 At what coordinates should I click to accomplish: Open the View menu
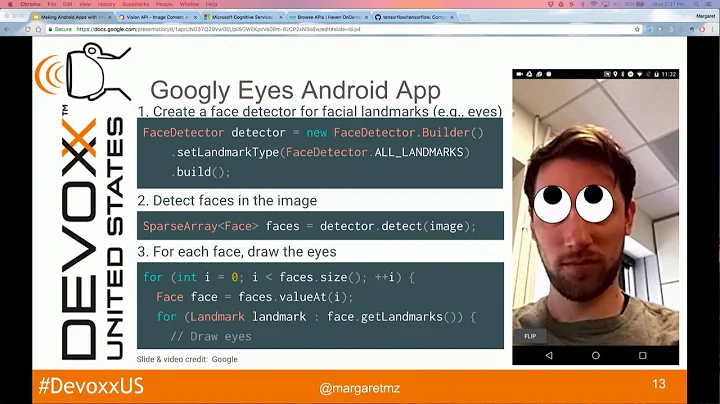[x=85, y=4]
